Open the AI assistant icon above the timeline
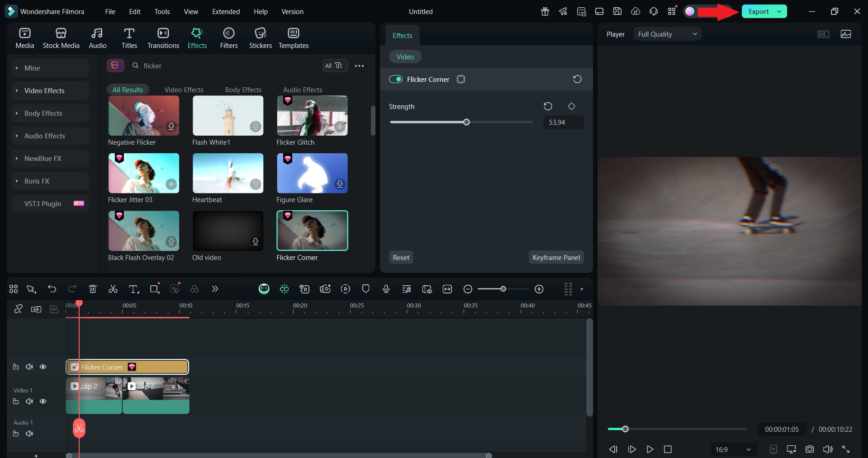The height and width of the screenshot is (458, 868). point(264,289)
